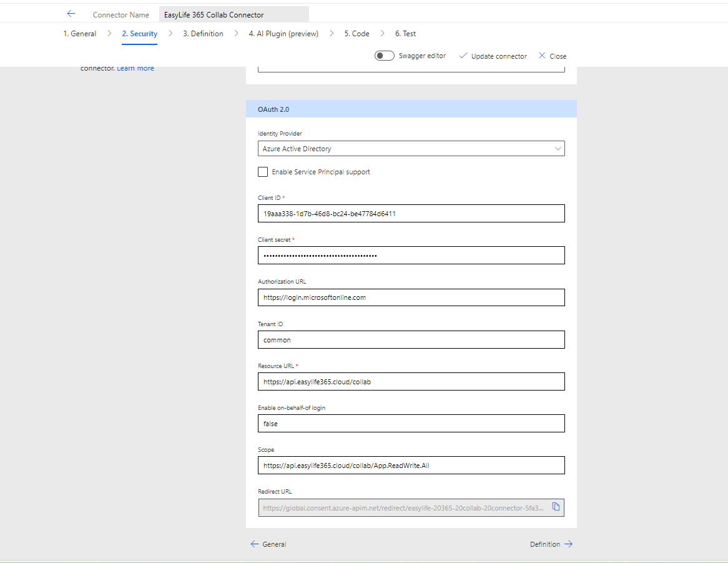Click the Resource URL input field
This screenshot has height=563, width=728.
pos(411,382)
